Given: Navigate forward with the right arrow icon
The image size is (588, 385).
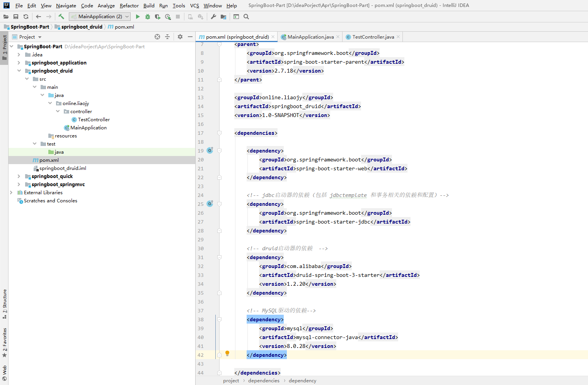Looking at the screenshot, I should click(49, 17).
